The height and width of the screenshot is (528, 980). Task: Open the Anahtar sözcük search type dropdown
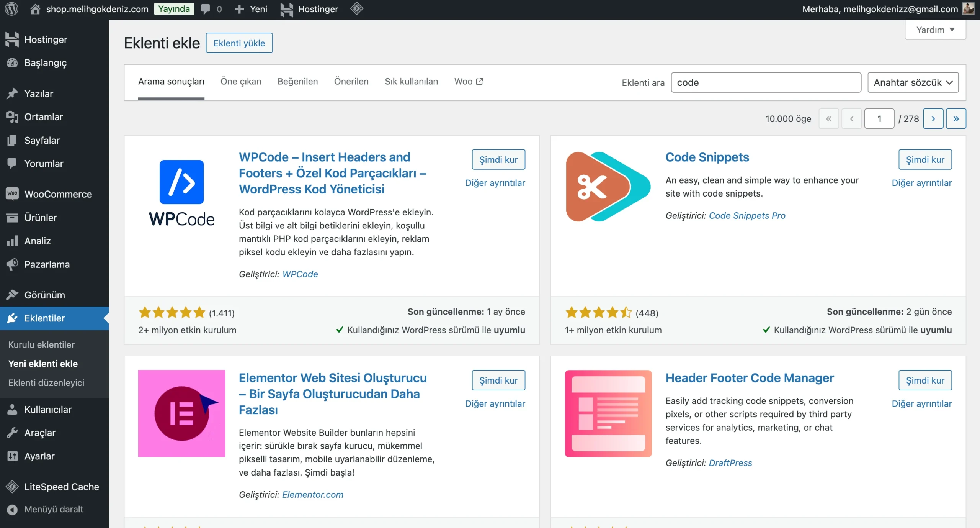[913, 82]
